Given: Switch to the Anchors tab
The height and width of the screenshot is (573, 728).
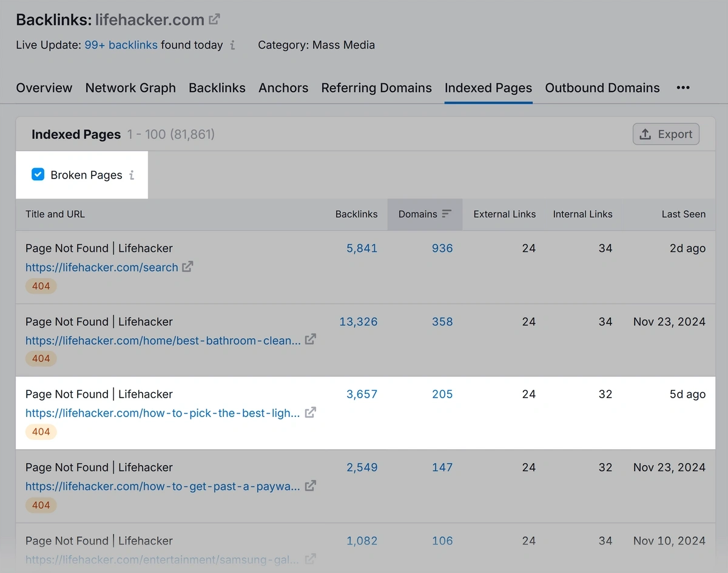Looking at the screenshot, I should (x=283, y=88).
